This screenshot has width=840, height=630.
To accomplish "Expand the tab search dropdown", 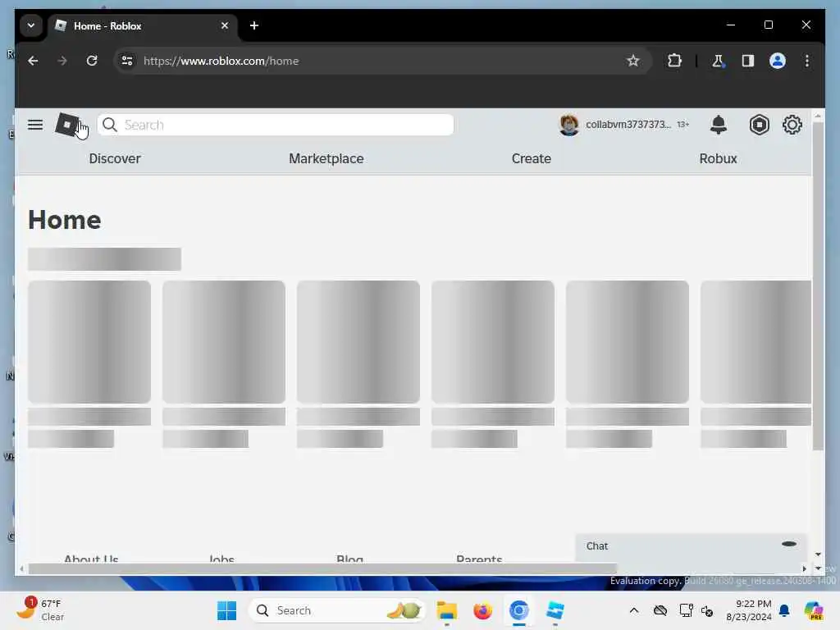I will point(31,25).
